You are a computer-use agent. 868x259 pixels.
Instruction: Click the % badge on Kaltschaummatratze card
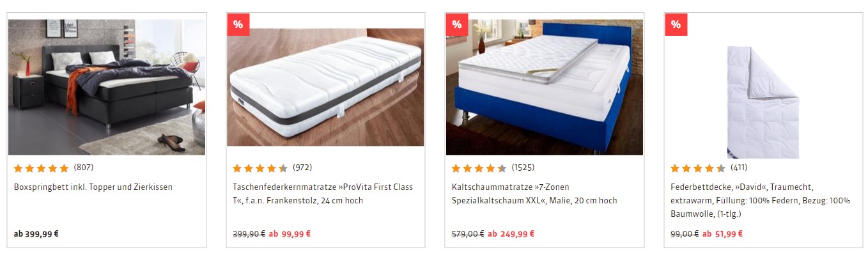456,25
